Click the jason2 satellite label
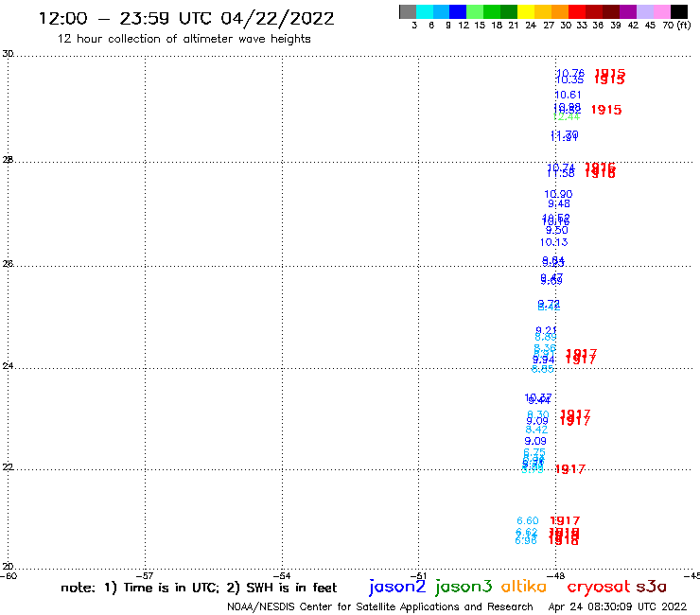 397,587
